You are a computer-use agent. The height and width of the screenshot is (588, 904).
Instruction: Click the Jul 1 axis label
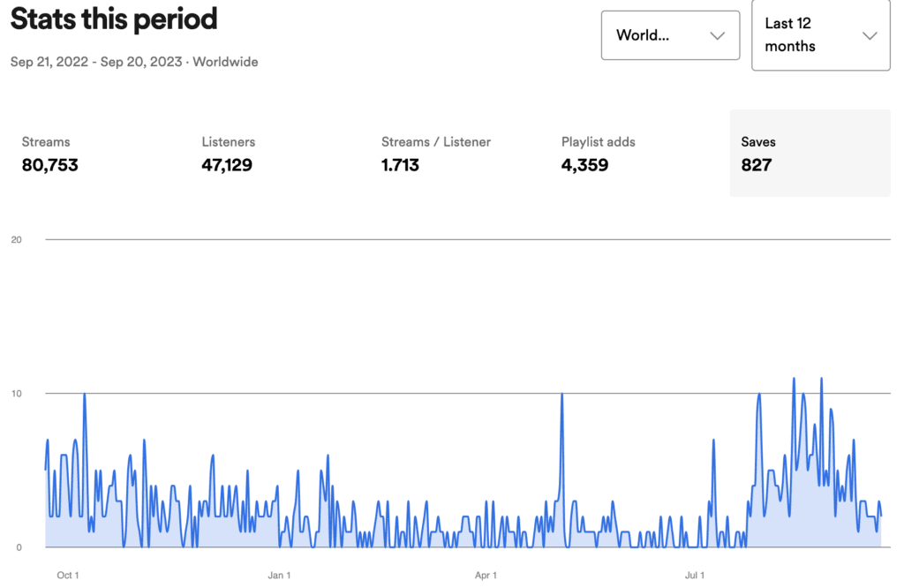[695, 576]
